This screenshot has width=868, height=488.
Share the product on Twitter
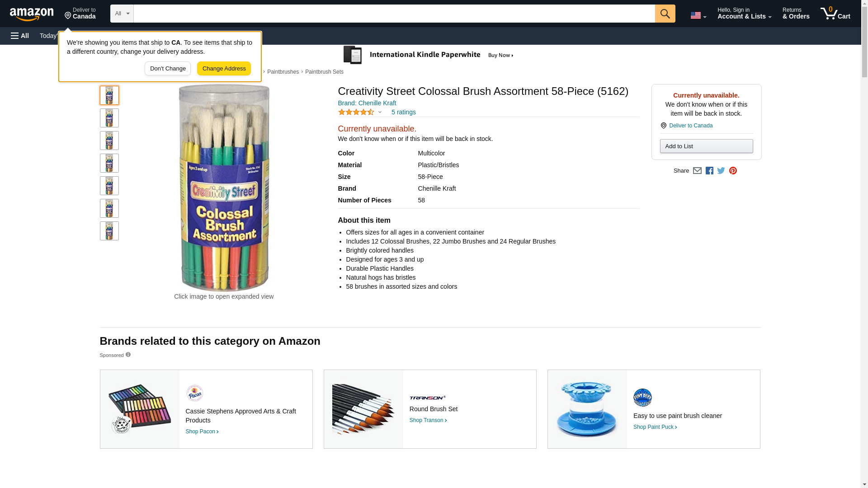721,171
